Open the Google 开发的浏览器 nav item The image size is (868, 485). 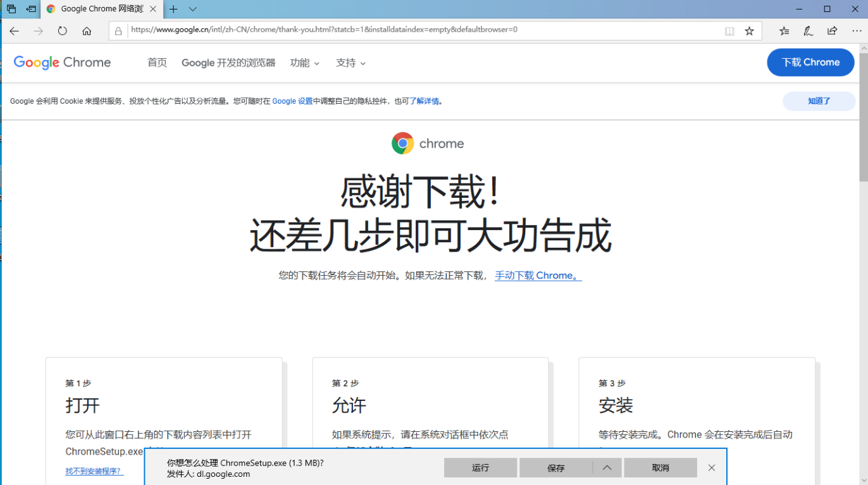coord(228,63)
